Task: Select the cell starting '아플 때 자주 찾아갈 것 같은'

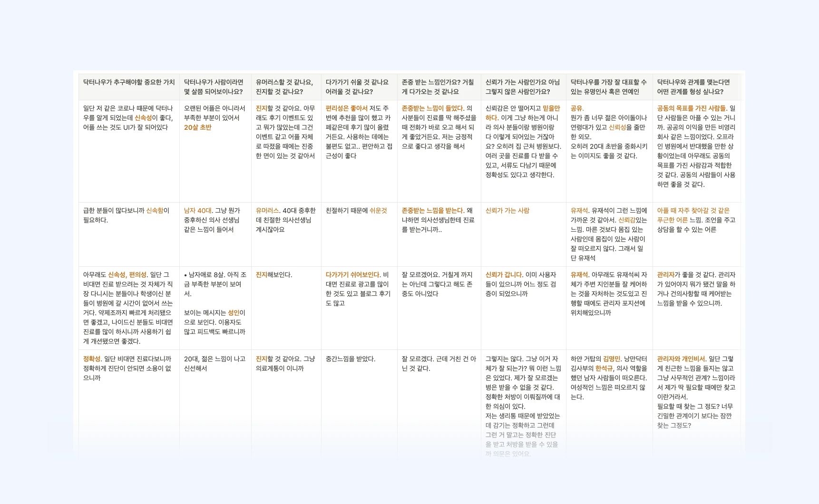Action: pyautogui.click(x=696, y=234)
